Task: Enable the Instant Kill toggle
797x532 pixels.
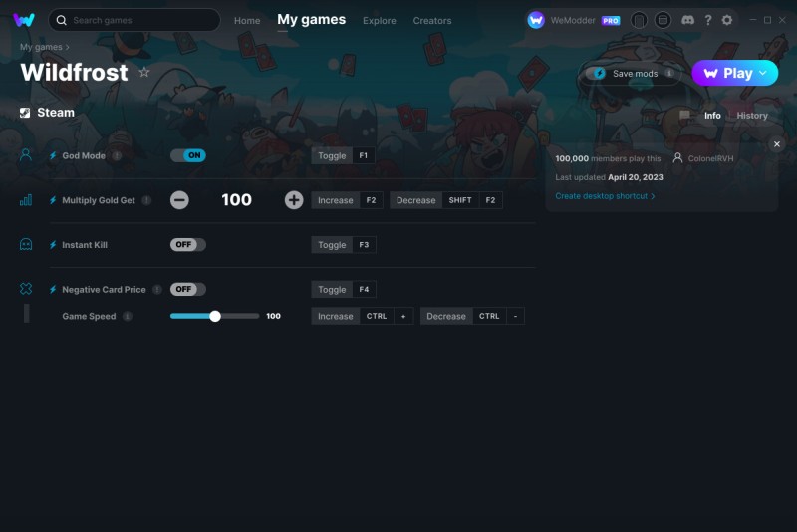Action: 188,245
